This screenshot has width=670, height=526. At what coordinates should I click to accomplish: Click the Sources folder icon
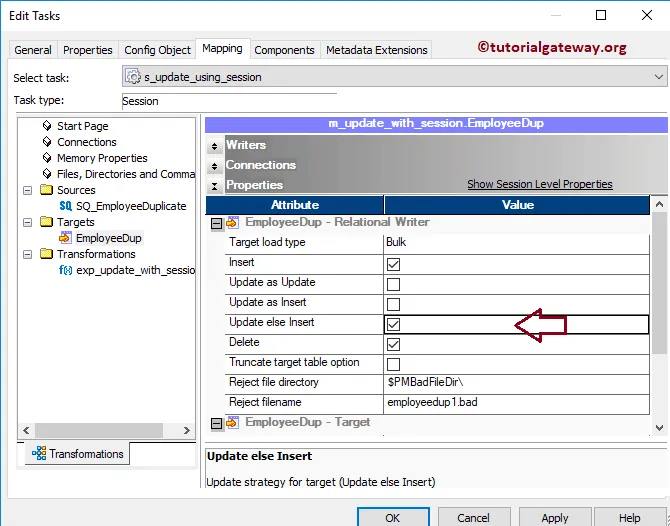tap(46, 189)
